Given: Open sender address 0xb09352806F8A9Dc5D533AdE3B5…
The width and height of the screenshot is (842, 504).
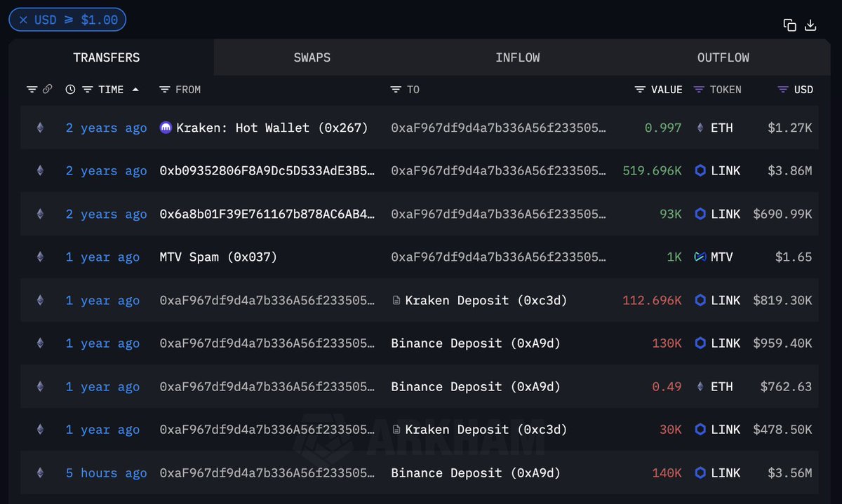Looking at the screenshot, I should (x=267, y=171).
